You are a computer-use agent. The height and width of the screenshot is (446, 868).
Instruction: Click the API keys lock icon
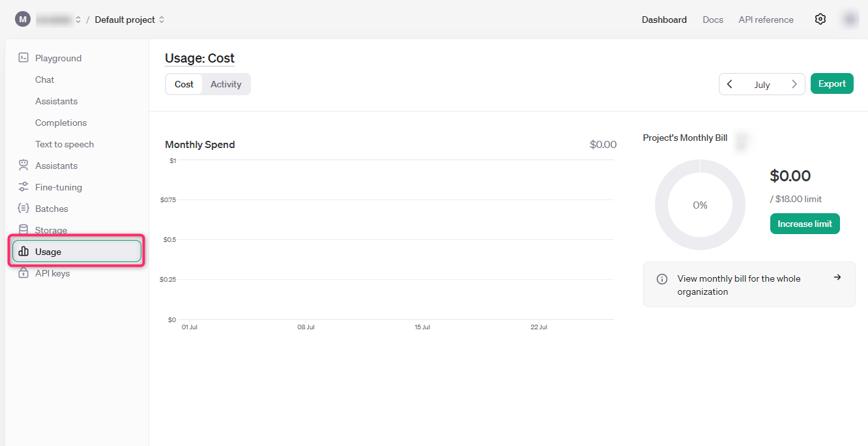[x=23, y=273]
